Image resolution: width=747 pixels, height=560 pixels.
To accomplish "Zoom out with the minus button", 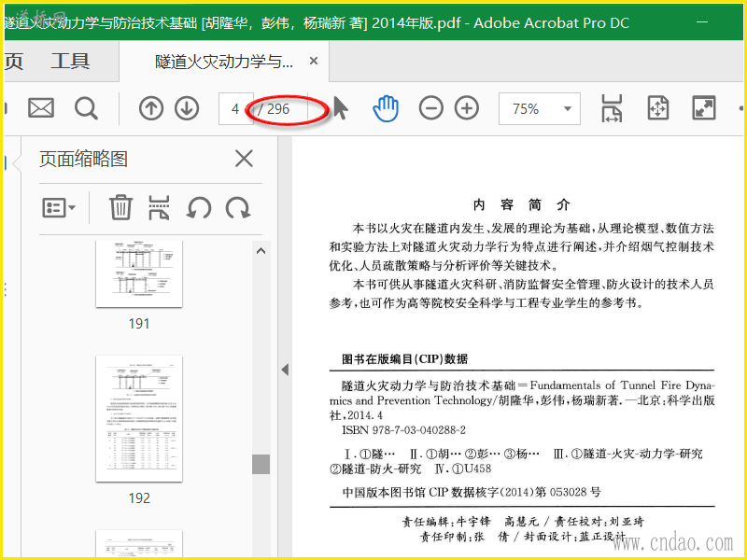I will (x=431, y=108).
